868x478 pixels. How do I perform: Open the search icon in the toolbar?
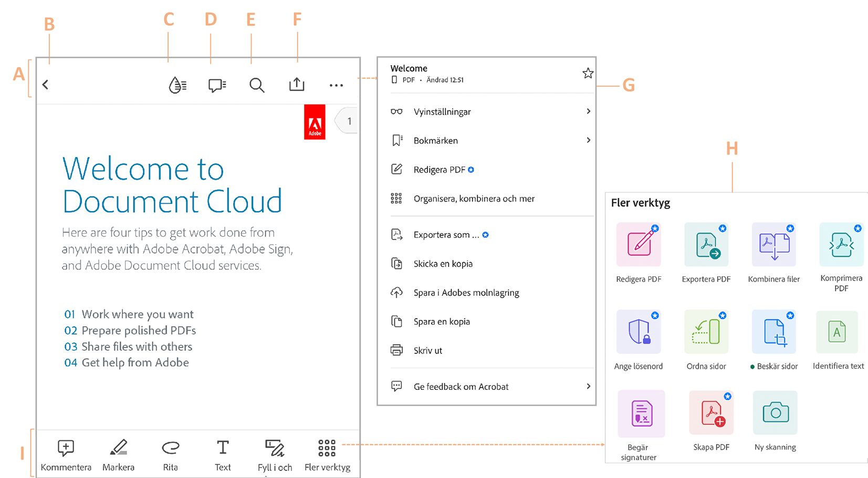point(257,85)
